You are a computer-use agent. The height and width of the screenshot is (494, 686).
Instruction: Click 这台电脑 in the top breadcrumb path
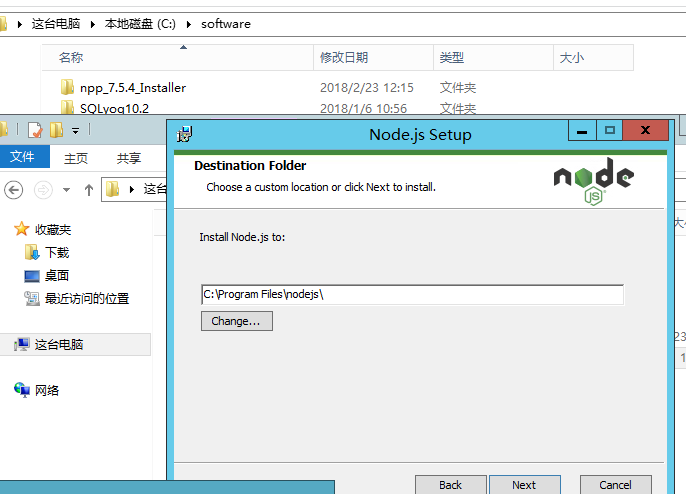56,24
